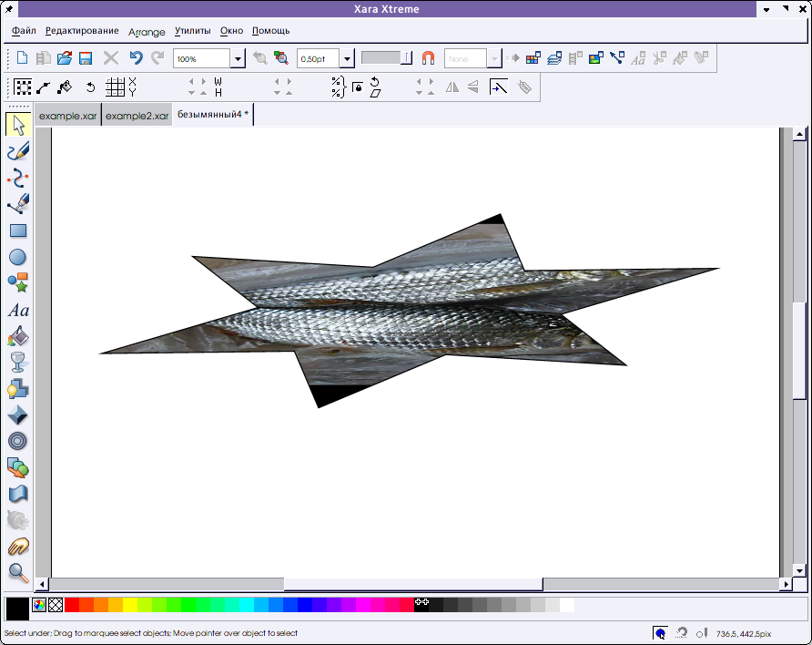
Task: Select the Rectangle tool
Action: pyautogui.click(x=18, y=231)
